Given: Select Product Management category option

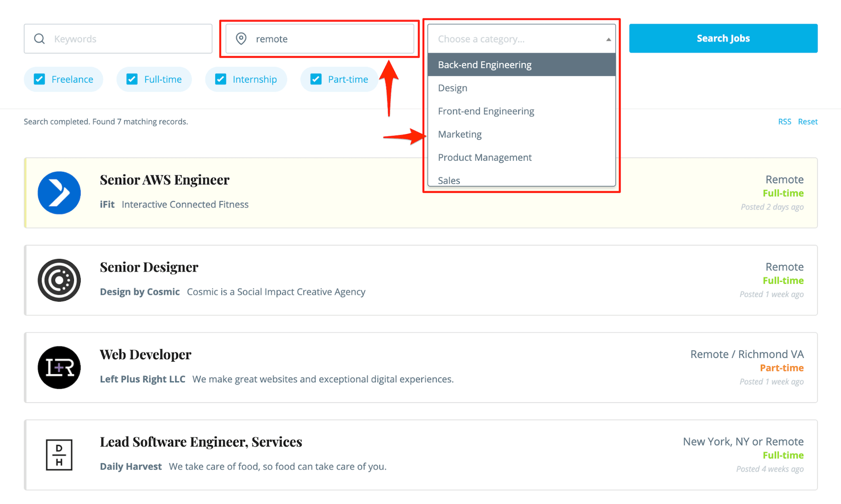Looking at the screenshot, I should pos(485,157).
